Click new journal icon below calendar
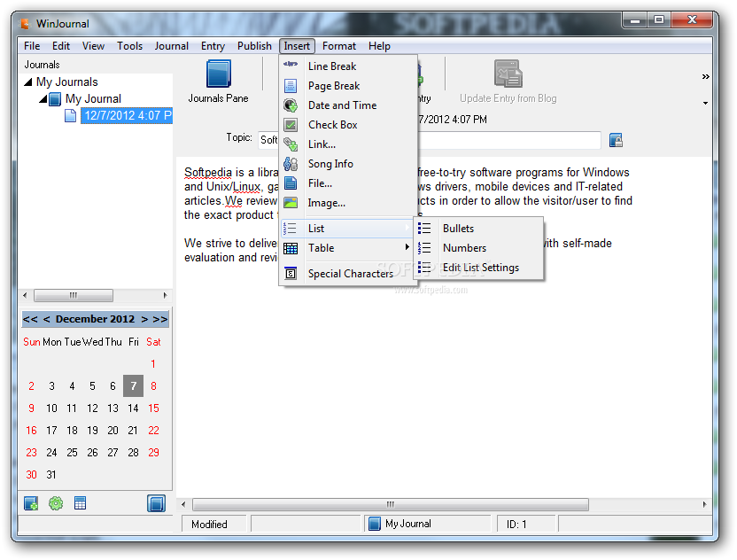Image resolution: width=737 pixels, height=560 pixels. click(31, 503)
